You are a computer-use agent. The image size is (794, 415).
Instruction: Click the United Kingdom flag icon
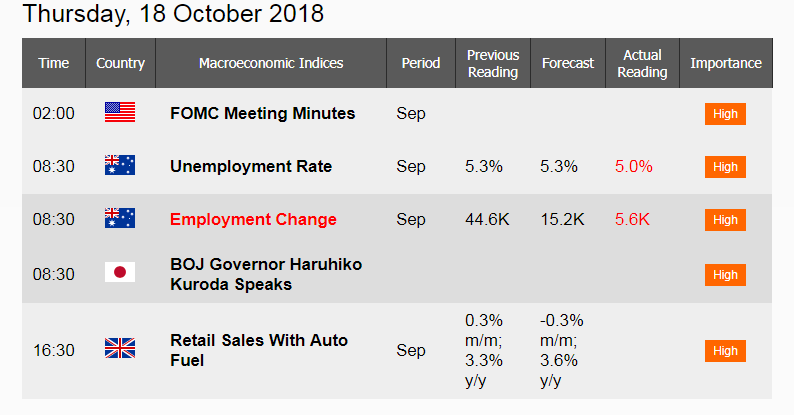coord(120,348)
